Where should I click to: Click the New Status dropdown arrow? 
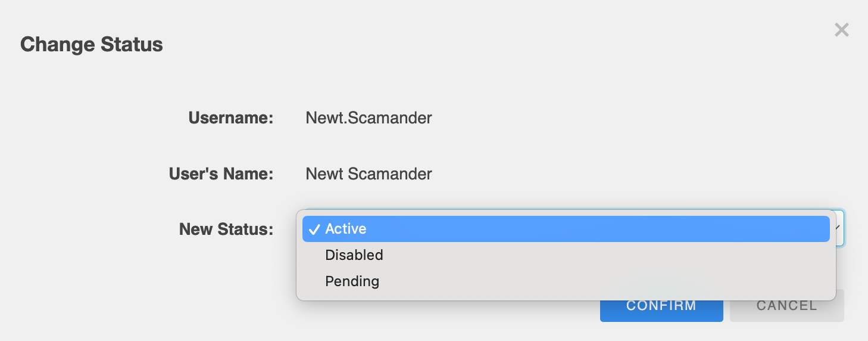[x=839, y=228]
